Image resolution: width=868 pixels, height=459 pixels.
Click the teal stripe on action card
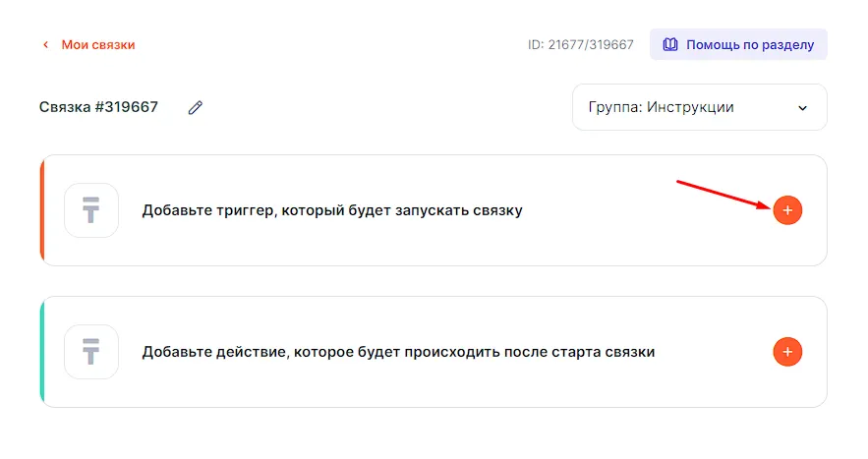coord(42,352)
